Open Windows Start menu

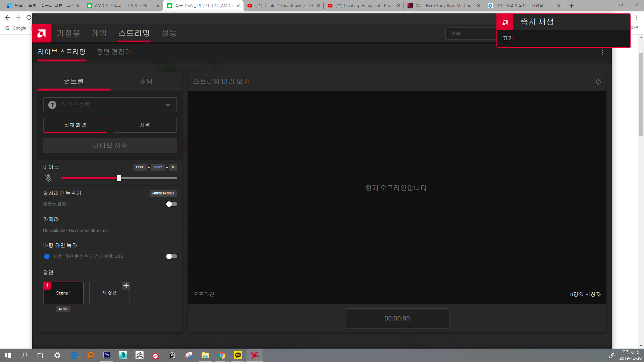tap(8, 355)
